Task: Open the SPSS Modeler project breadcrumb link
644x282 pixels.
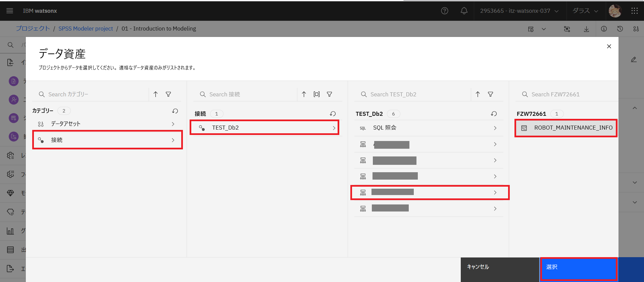Action: [x=86, y=29]
